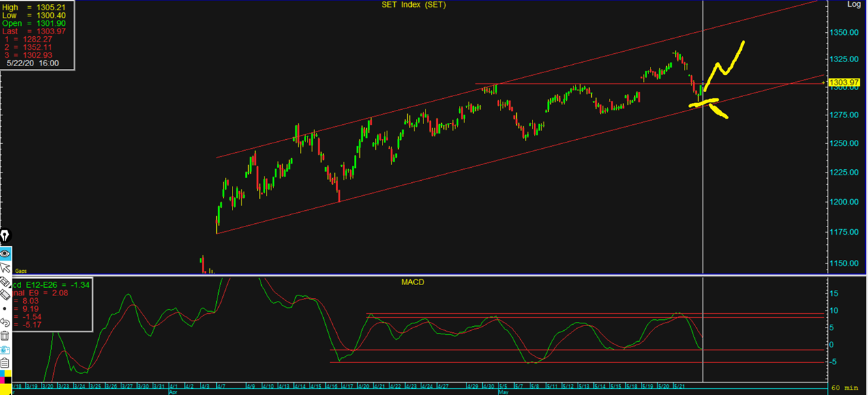
Task: Toggle annotation visibility with eye icon
Action: (x=5, y=253)
